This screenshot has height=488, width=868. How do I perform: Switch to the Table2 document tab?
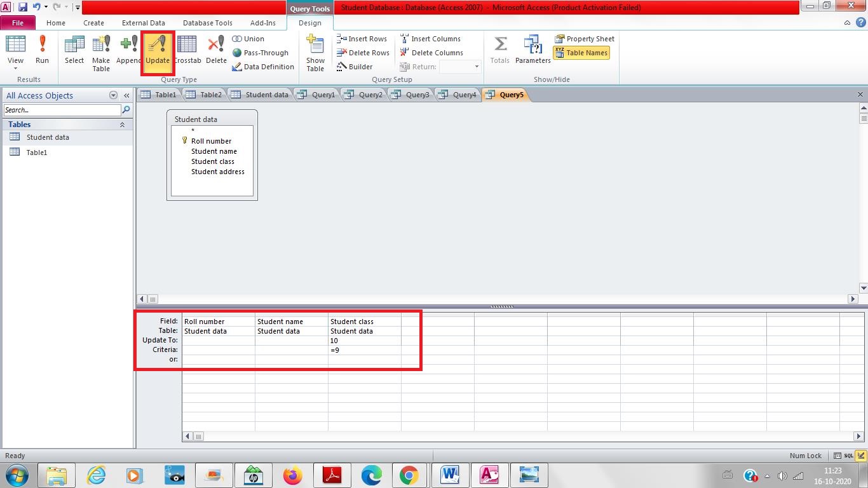pyautogui.click(x=205, y=95)
